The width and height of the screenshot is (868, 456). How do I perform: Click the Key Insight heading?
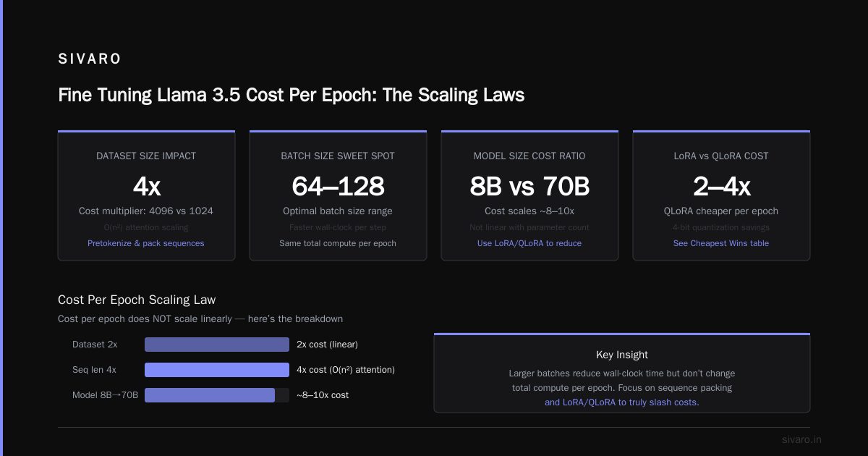coord(622,355)
